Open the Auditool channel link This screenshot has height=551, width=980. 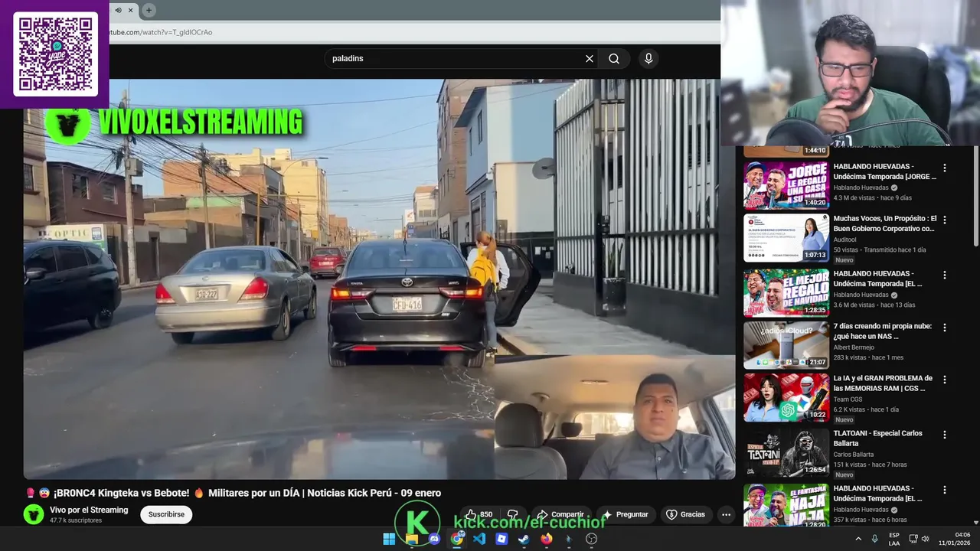pos(845,240)
